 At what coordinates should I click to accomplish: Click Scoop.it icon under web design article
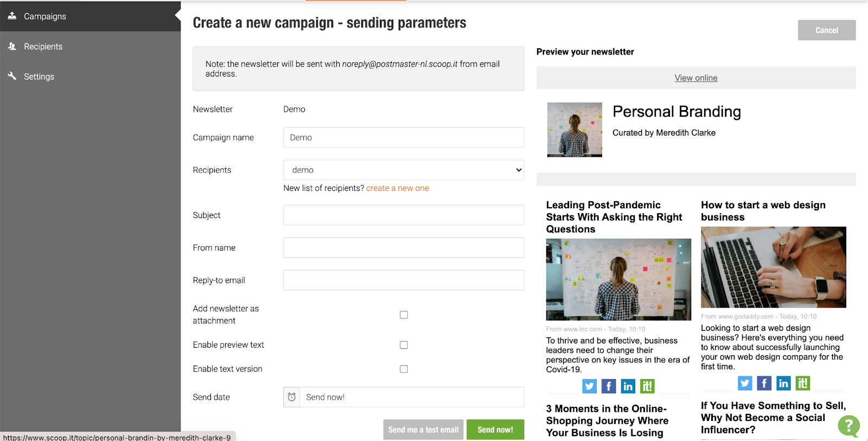[x=803, y=384]
